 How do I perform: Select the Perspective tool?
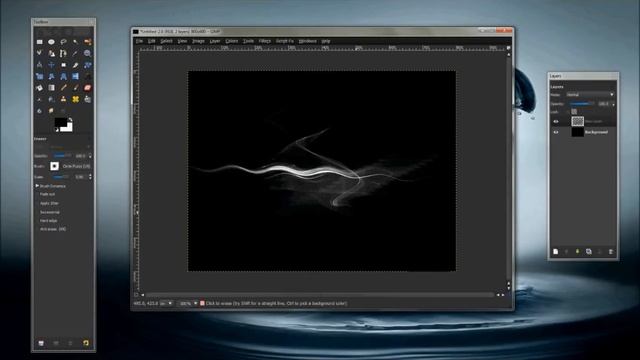click(x=63, y=76)
